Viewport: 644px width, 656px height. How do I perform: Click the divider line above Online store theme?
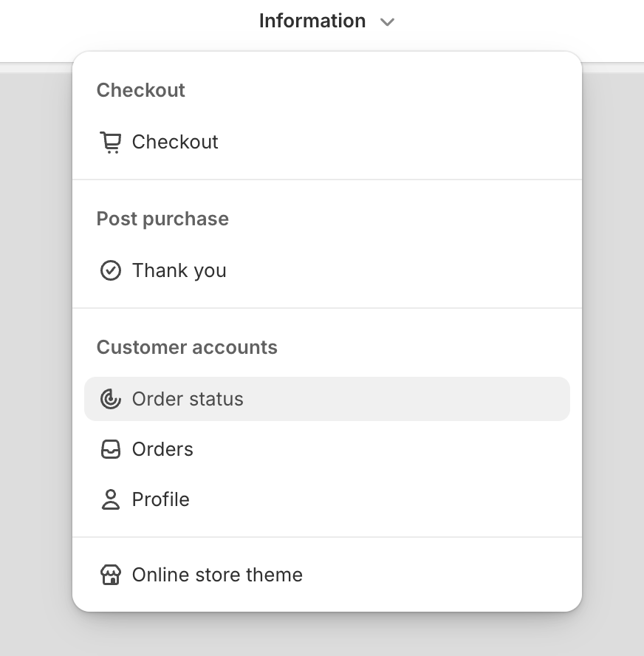point(327,537)
